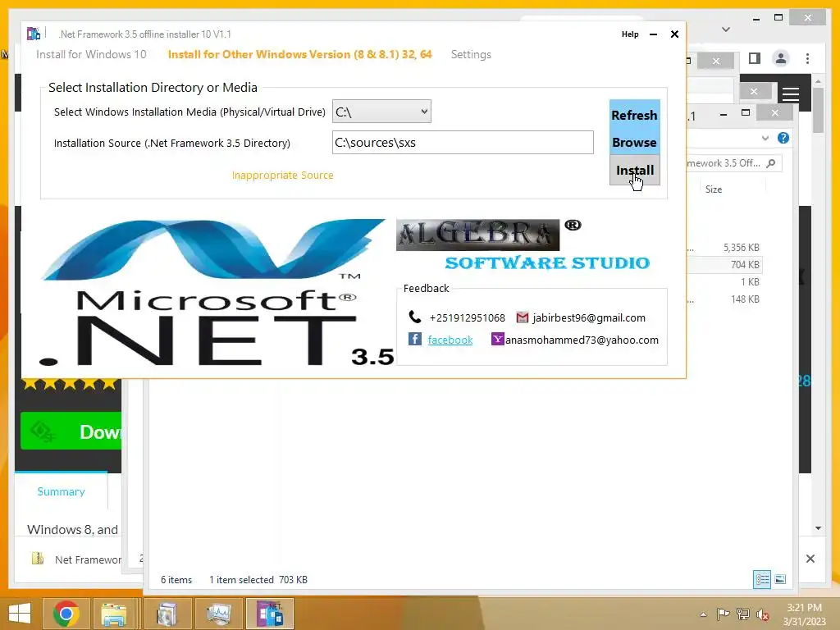
Task: Click the Inappropriate Source status message
Action: click(282, 176)
